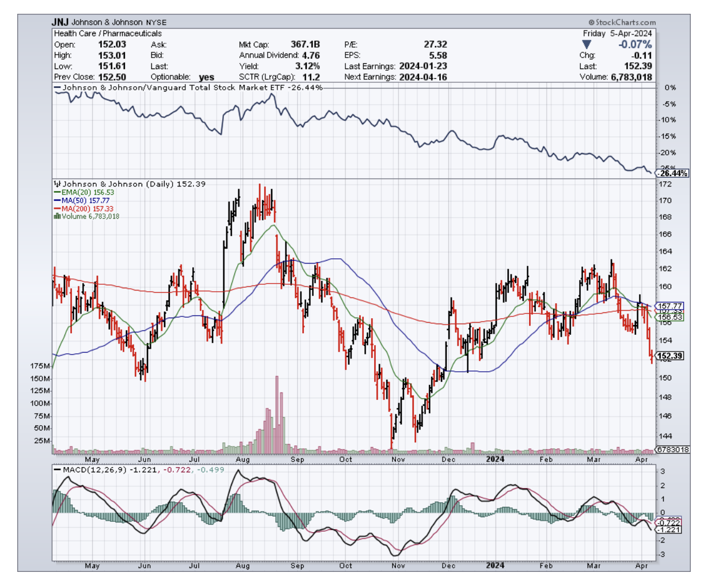
Task: Click the 152.39 last price axis label
Action: tap(669, 356)
